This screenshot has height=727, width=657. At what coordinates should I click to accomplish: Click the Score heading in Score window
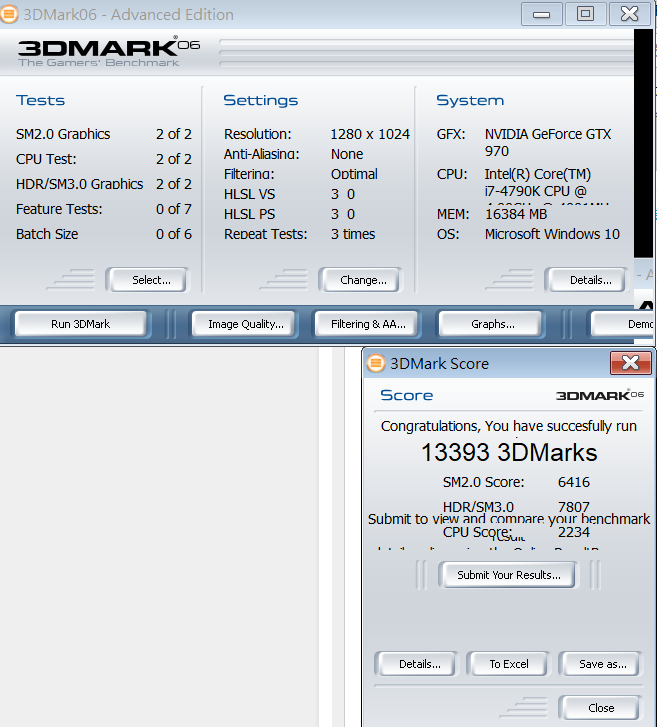pyautogui.click(x=407, y=395)
